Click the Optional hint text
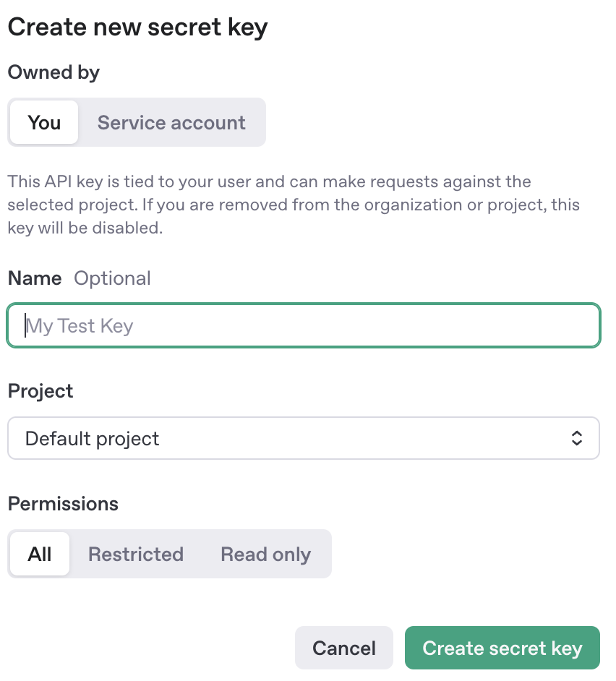 [x=112, y=278]
